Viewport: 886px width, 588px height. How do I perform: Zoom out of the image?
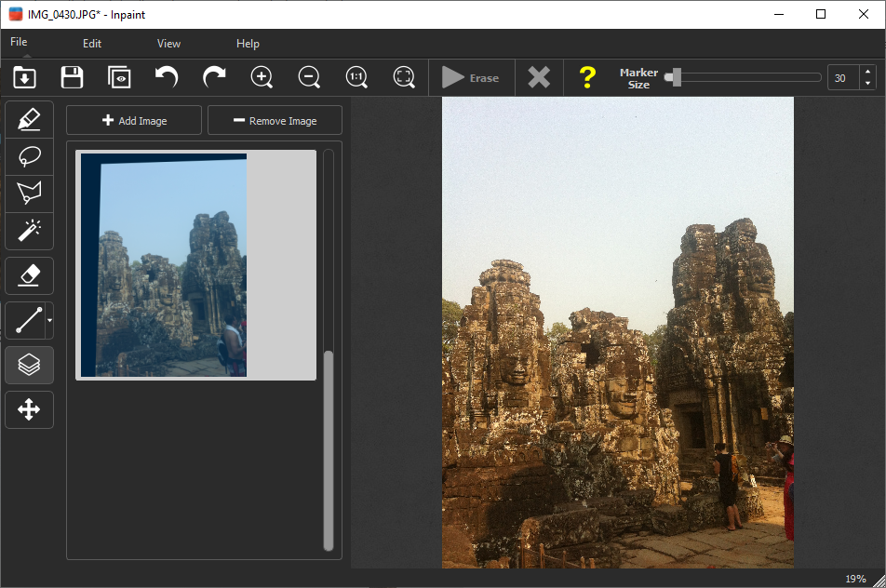click(309, 77)
